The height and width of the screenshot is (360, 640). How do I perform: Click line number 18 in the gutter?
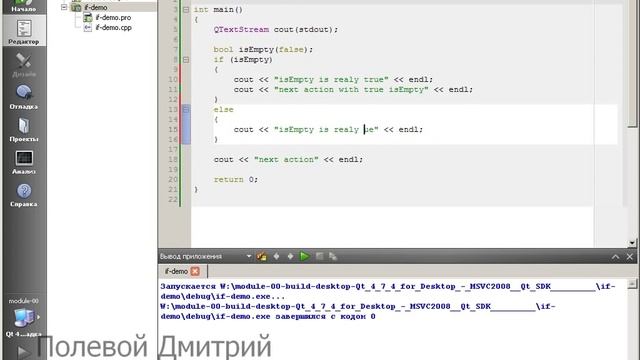click(x=173, y=160)
